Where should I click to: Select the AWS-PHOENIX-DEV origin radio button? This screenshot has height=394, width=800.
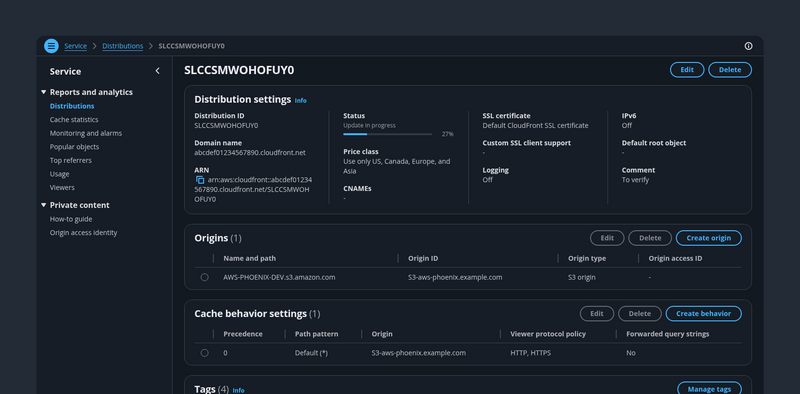pos(205,277)
